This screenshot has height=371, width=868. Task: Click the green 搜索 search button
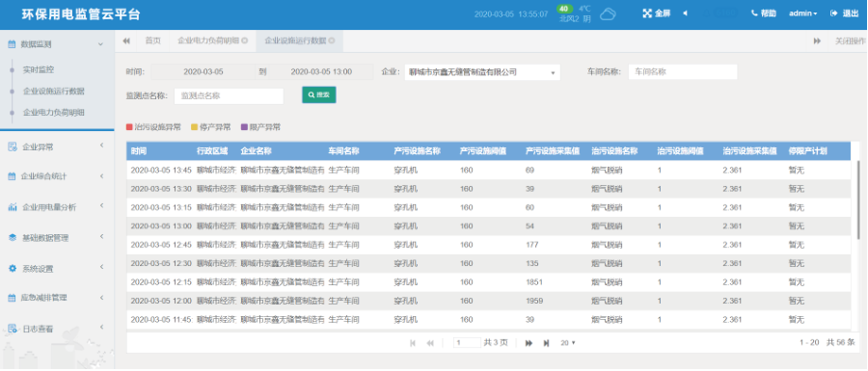pyautogui.click(x=319, y=95)
